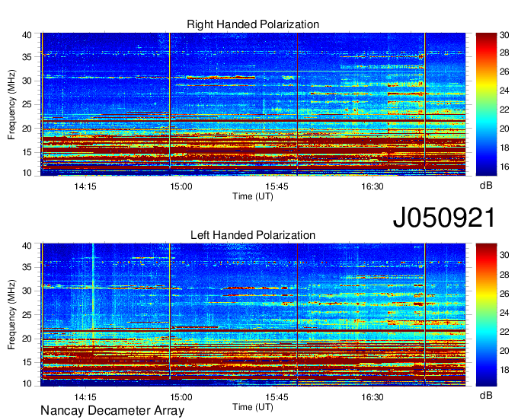The height and width of the screenshot is (420, 518).
Task: Click 24 value on Left Handed colorbar scale
Action: click(504, 313)
